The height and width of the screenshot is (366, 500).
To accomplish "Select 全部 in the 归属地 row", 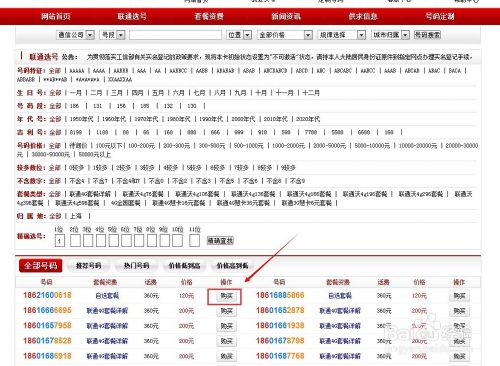I will (55, 216).
